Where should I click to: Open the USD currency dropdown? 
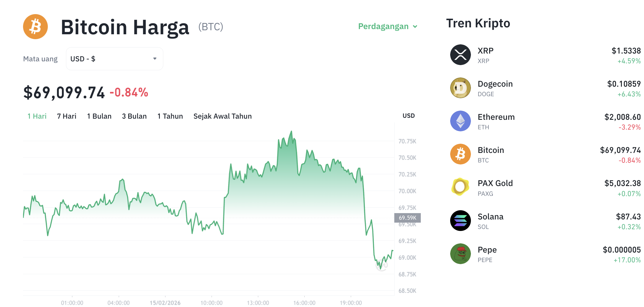coord(114,58)
